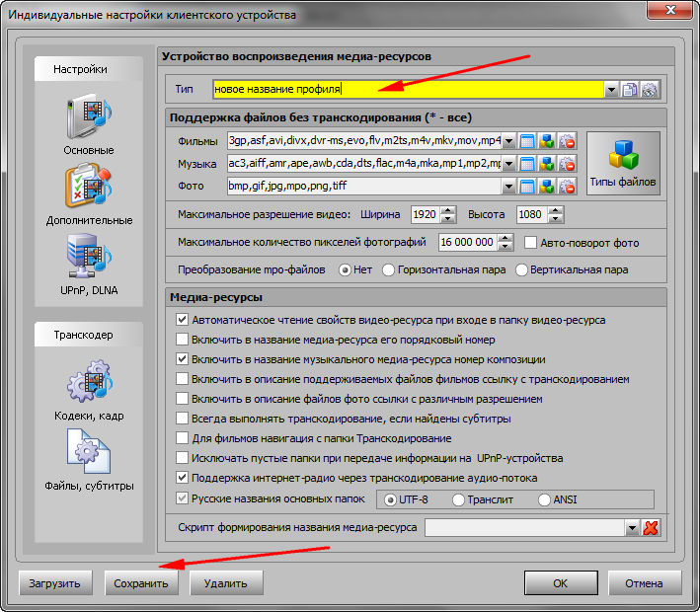Uncheck Поддержка интернет-радио checkbox
The height and width of the screenshot is (612, 700).
[182, 478]
